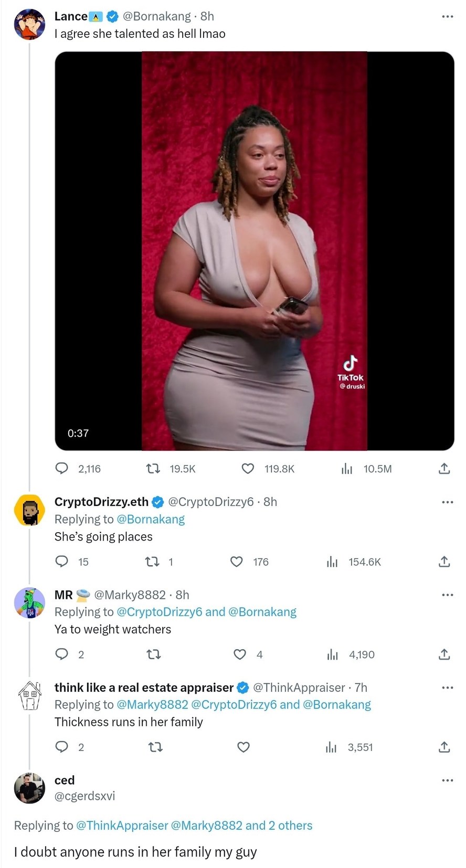466x868 pixels.
Task: Share Lance's tweet via share icon
Action: (444, 469)
